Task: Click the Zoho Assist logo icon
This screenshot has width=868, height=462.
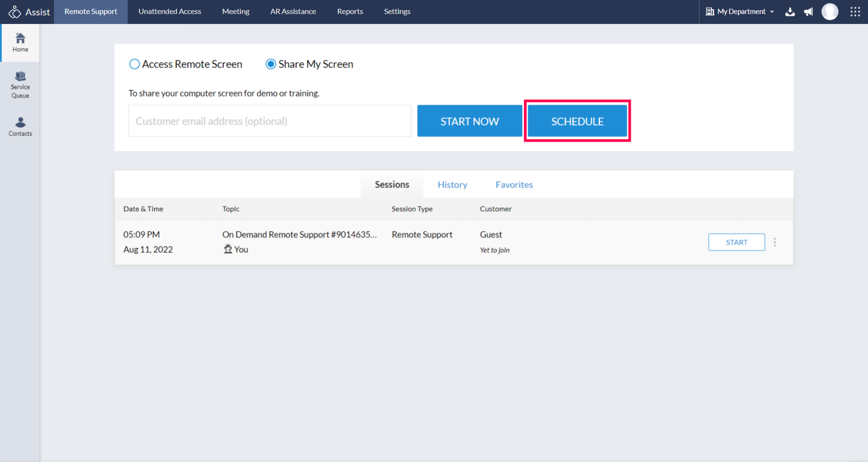Action: (15, 12)
